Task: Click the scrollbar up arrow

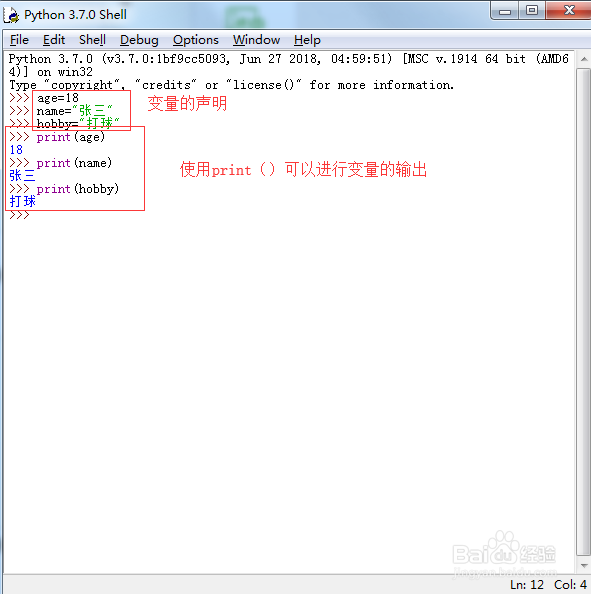Action: click(x=584, y=59)
